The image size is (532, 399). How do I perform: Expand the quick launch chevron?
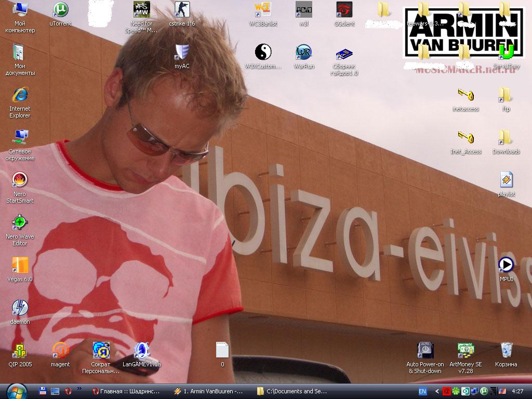[79, 389]
